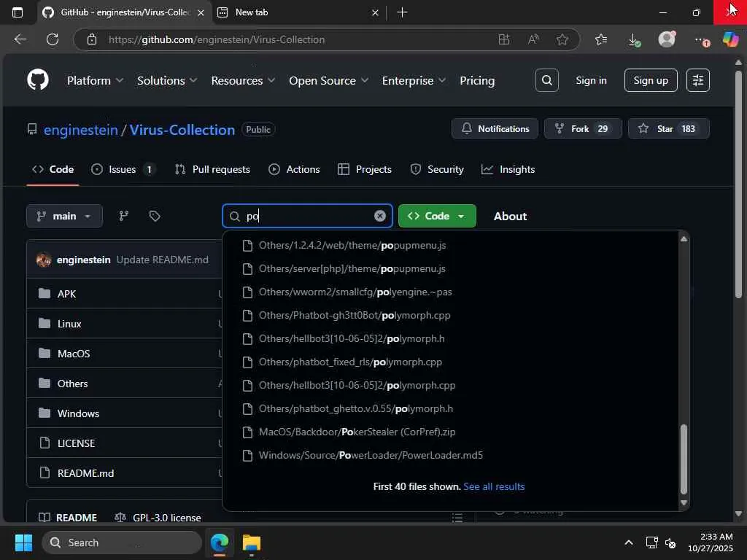The width and height of the screenshot is (747, 560).
Task: Open the Linux folder
Action: pyautogui.click(x=69, y=324)
